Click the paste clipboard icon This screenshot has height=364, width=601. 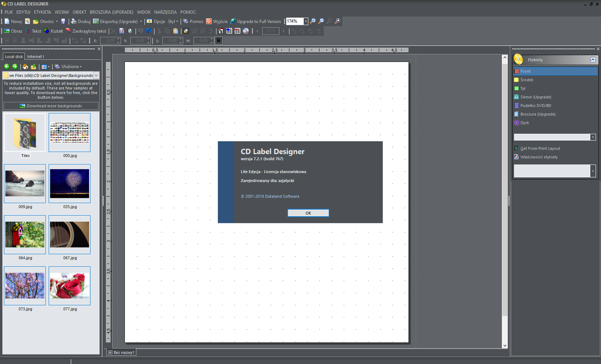[176, 31]
